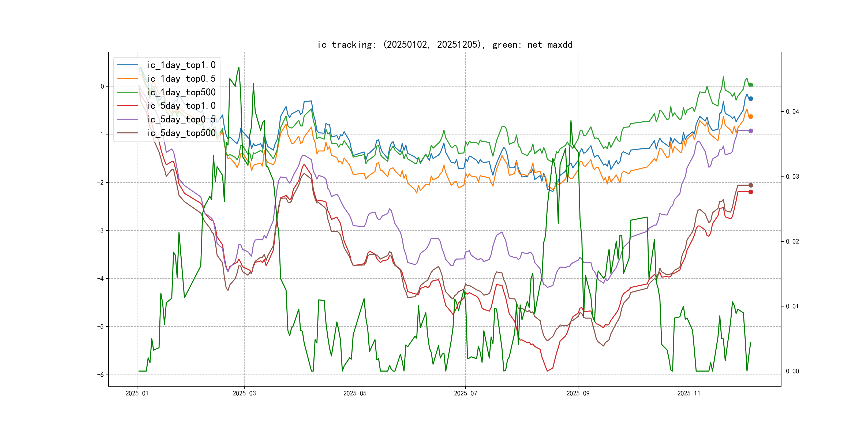
Task: Click the brown end-point dot marker
Action: coord(751,185)
